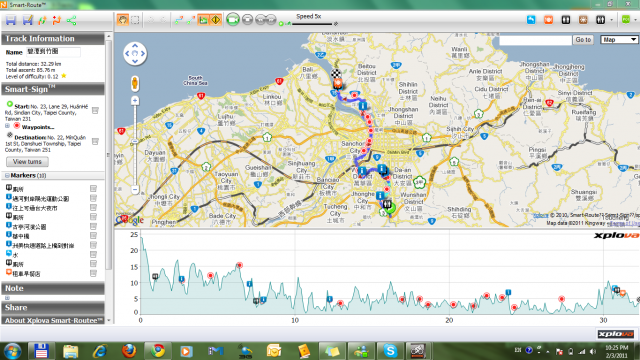This screenshot has width=640, height=360.
Task: Select the hand pan tool
Action: [122, 20]
